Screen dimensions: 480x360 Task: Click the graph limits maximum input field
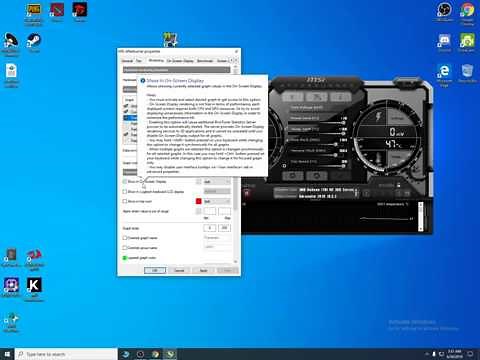point(224,228)
